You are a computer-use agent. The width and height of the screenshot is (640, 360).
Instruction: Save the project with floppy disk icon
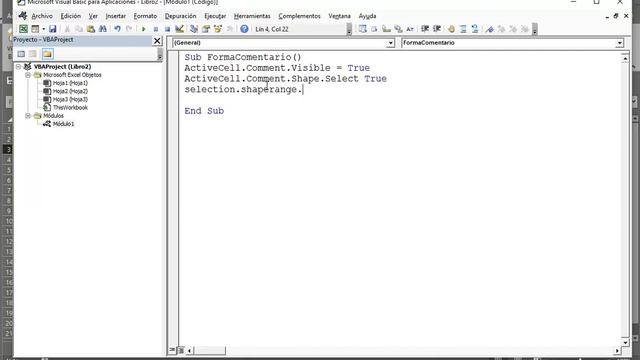tap(53, 29)
